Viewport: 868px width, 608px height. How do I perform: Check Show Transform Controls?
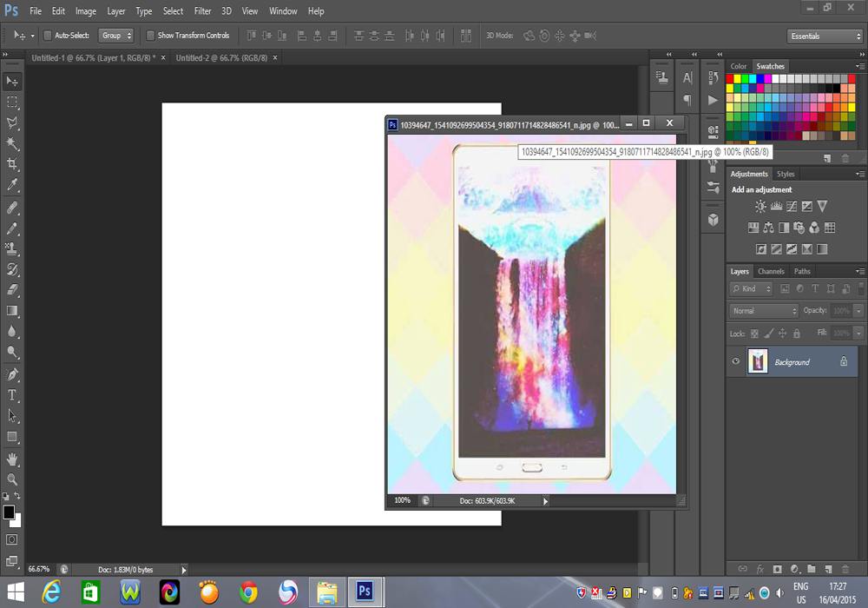coord(150,36)
